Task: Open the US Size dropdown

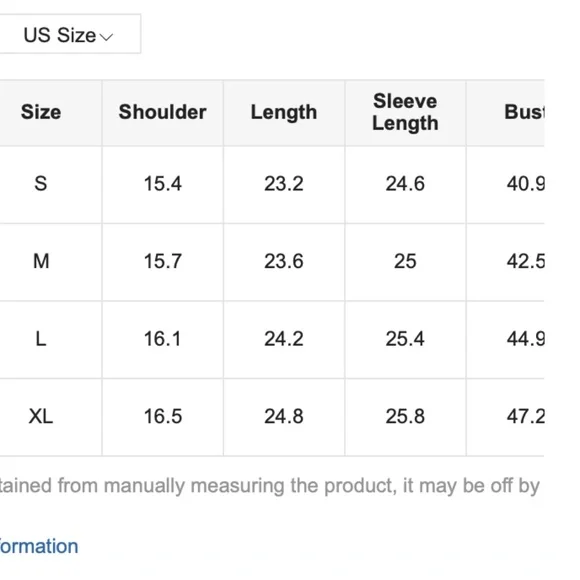Action: (x=70, y=34)
